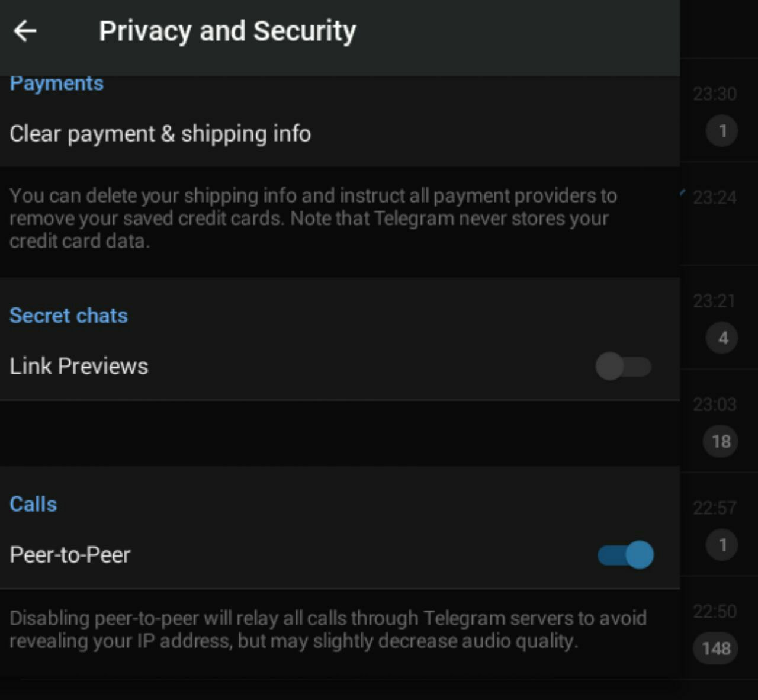Open Clear payment & shipping info
758x700 pixels.
coord(160,134)
